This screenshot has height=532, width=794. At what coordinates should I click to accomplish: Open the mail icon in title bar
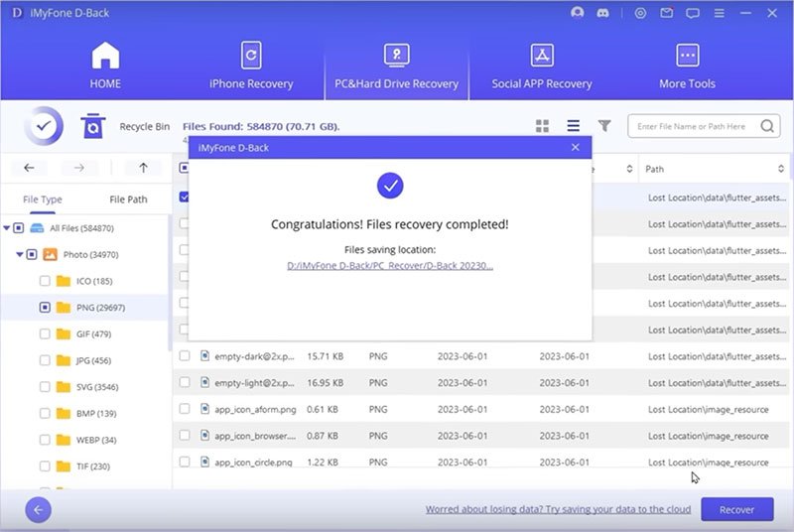click(666, 13)
